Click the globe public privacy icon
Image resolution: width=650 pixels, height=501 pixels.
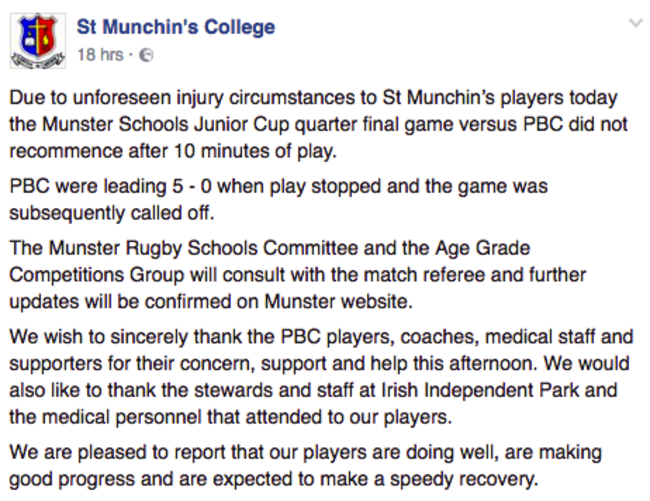coord(146,55)
